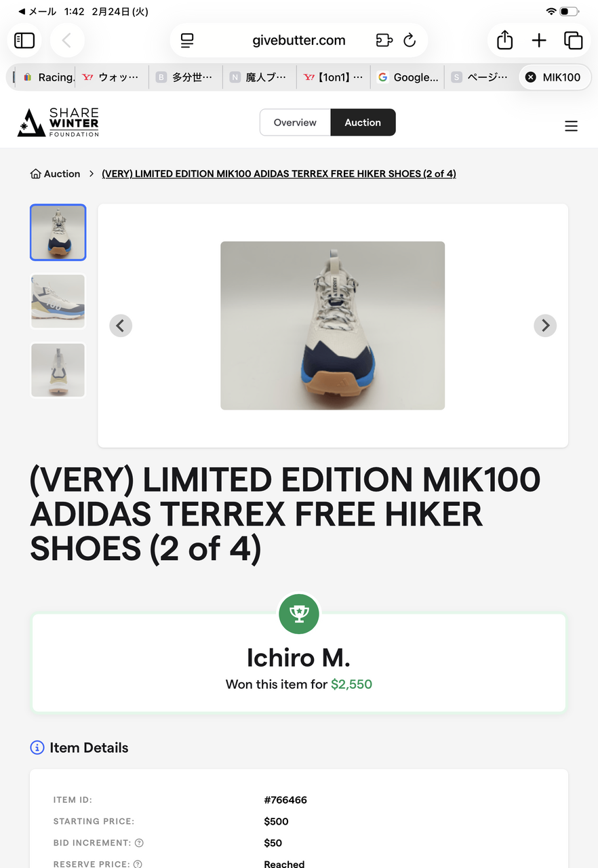Click the extensions icon in address bar
The height and width of the screenshot is (868, 598).
pyautogui.click(x=384, y=41)
